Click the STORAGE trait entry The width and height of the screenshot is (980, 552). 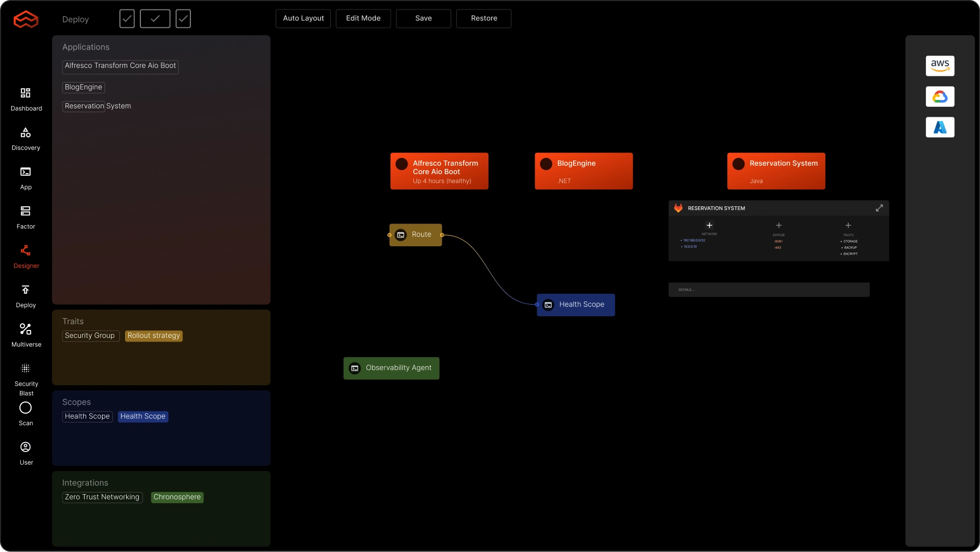(850, 242)
